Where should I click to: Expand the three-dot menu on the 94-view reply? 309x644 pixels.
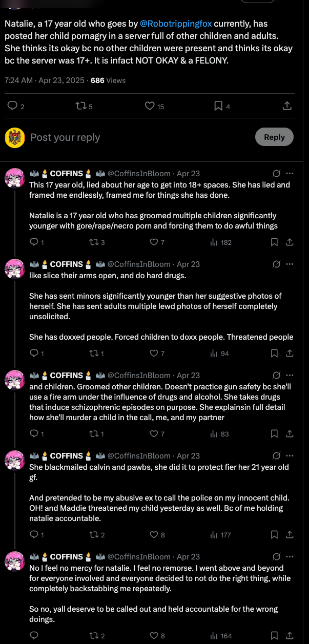(290, 264)
